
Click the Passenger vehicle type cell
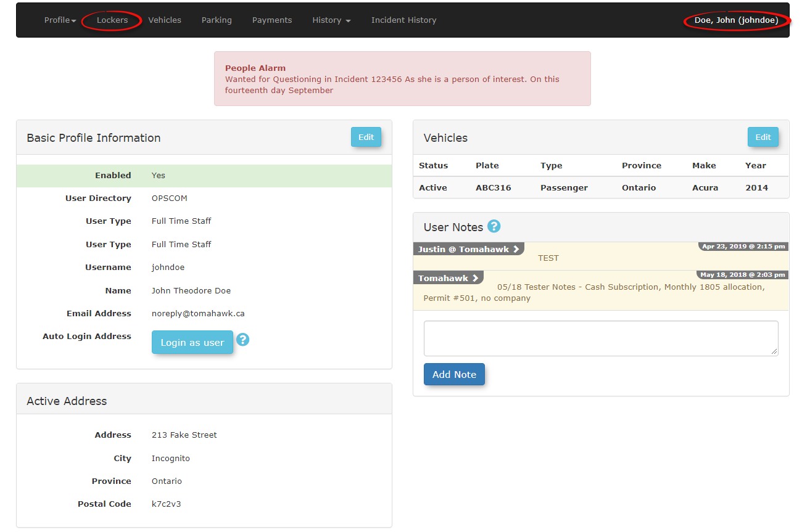(564, 187)
